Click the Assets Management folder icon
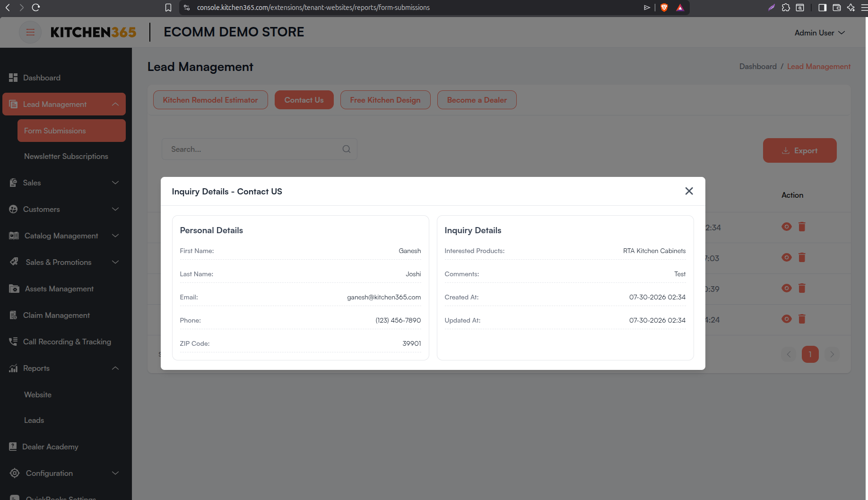This screenshot has height=500, width=868. pos(14,289)
